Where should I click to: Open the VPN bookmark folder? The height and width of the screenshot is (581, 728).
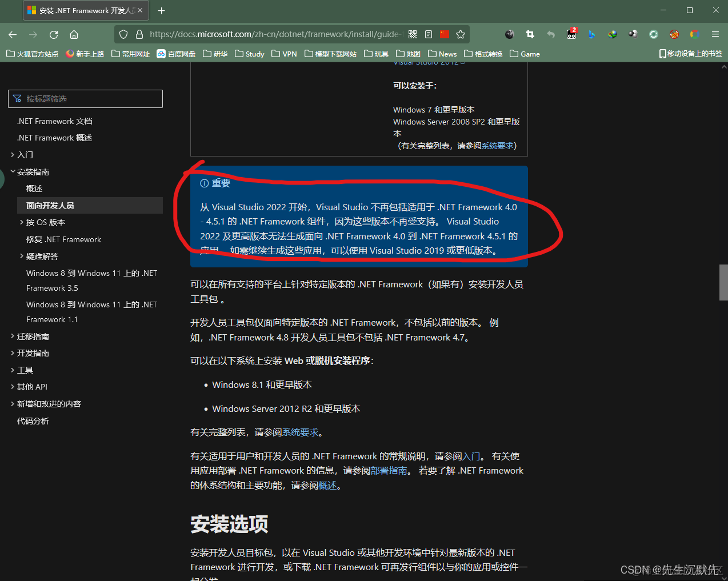pyautogui.click(x=285, y=54)
